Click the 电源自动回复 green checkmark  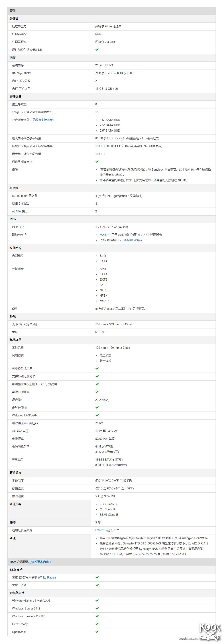[97, 392]
